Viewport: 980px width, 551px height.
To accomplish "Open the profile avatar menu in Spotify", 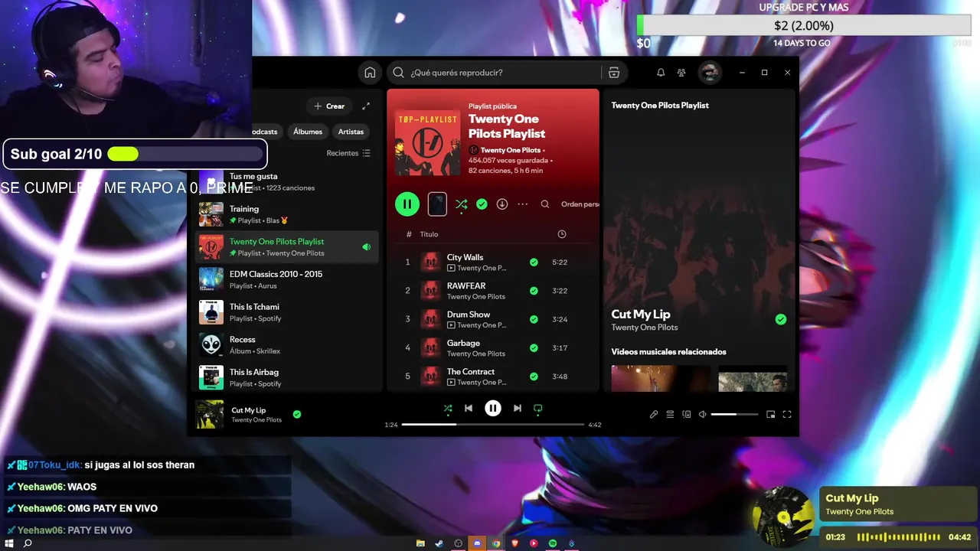I will coord(710,73).
